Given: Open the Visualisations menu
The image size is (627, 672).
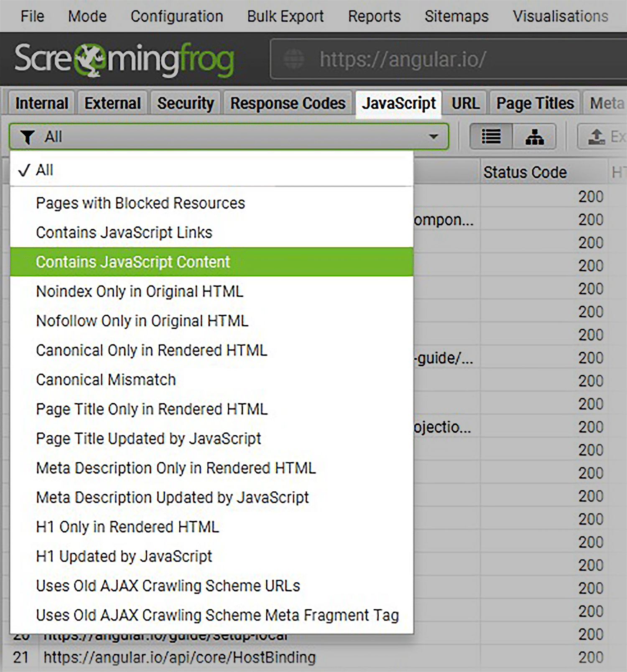Looking at the screenshot, I should (x=561, y=16).
